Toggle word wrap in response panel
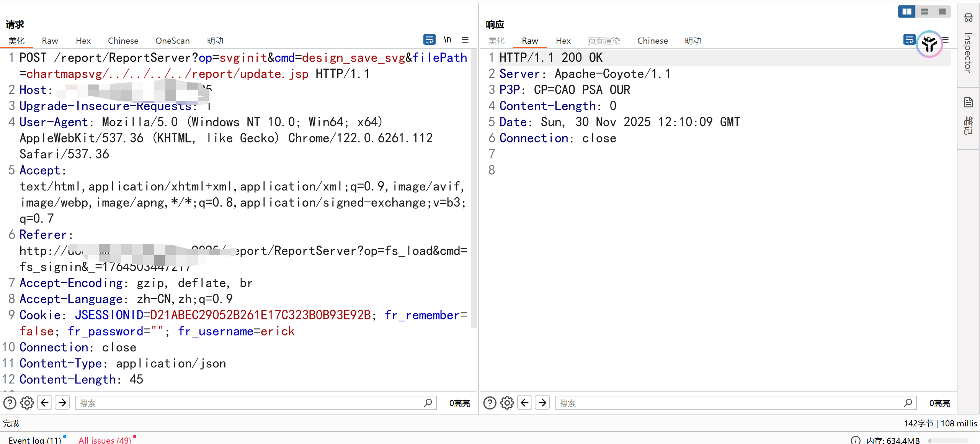This screenshot has width=980, height=444. pyautogui.click(x=909, y=39)
